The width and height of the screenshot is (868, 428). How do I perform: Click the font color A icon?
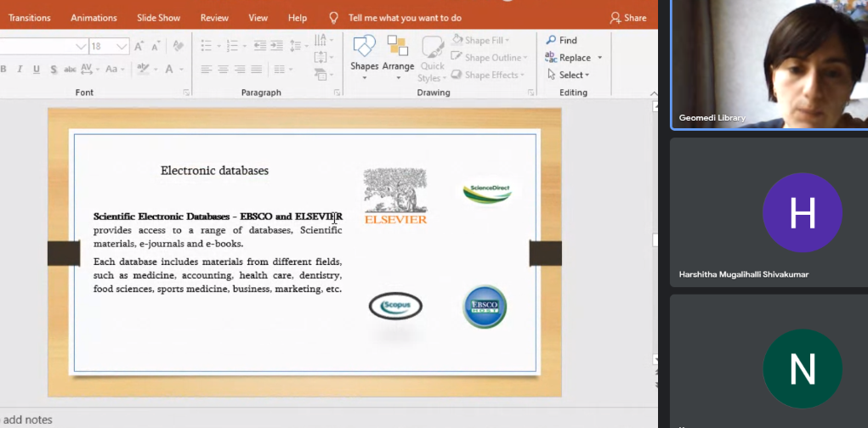point(169,69)
